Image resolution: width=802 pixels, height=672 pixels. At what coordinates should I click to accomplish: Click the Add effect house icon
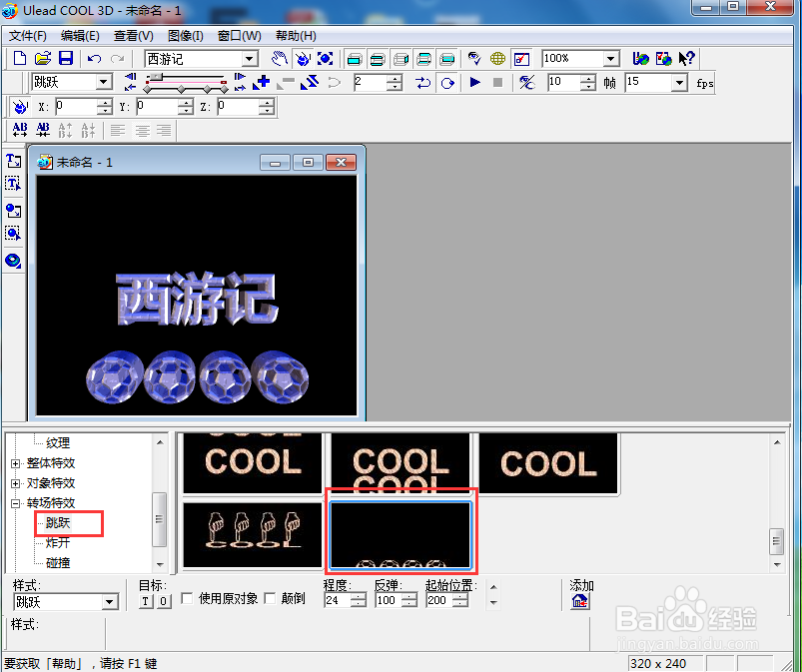(579, 601)
